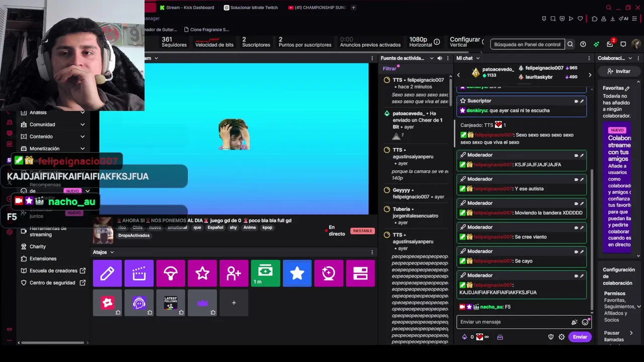The height and width of the screenshot is (362, 644).
Task: Add a new shortcut with plus tile
Action: tap(234, 303)
